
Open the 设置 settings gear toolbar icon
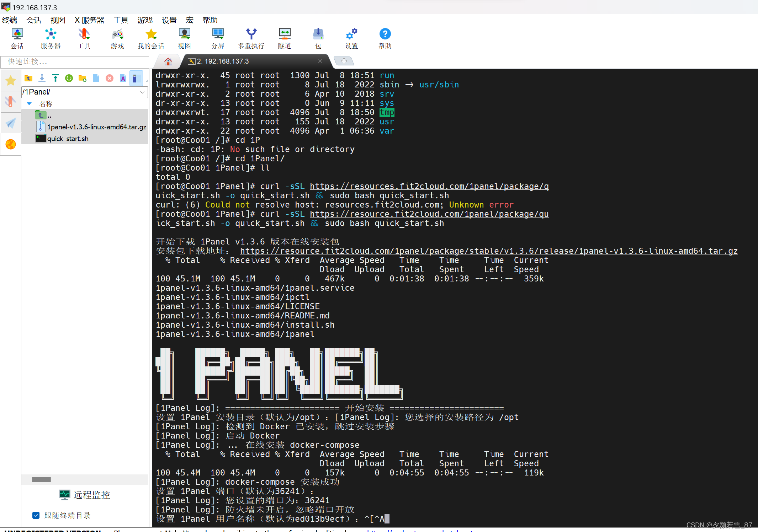[351, 39]
